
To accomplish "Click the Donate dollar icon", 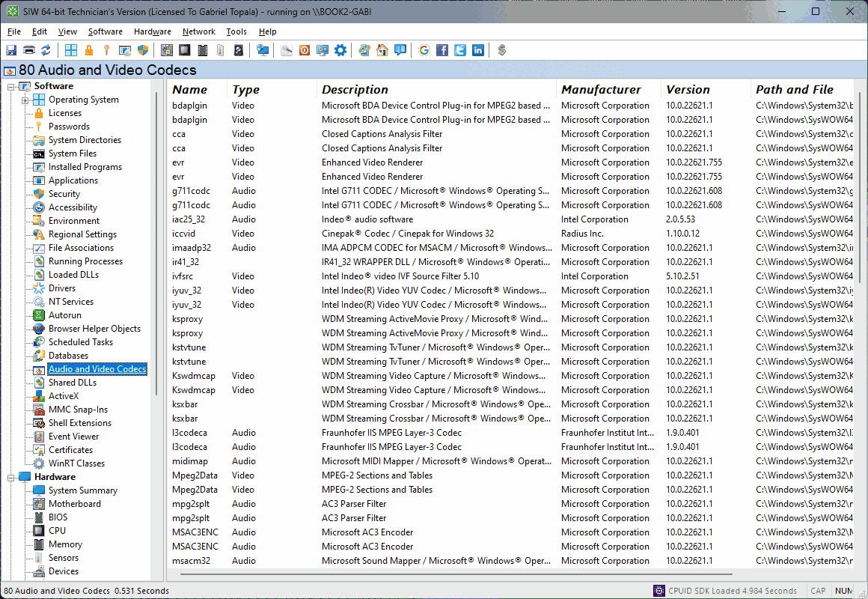I will coord(501,50).
